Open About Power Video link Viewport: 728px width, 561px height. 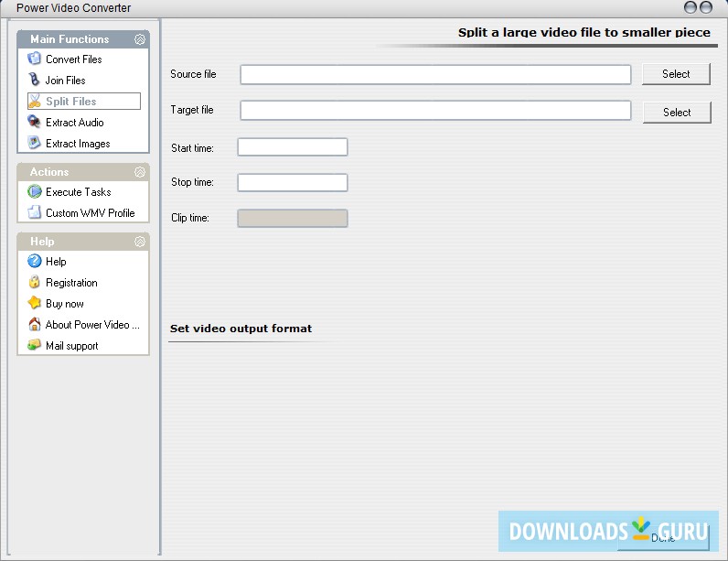92,324
